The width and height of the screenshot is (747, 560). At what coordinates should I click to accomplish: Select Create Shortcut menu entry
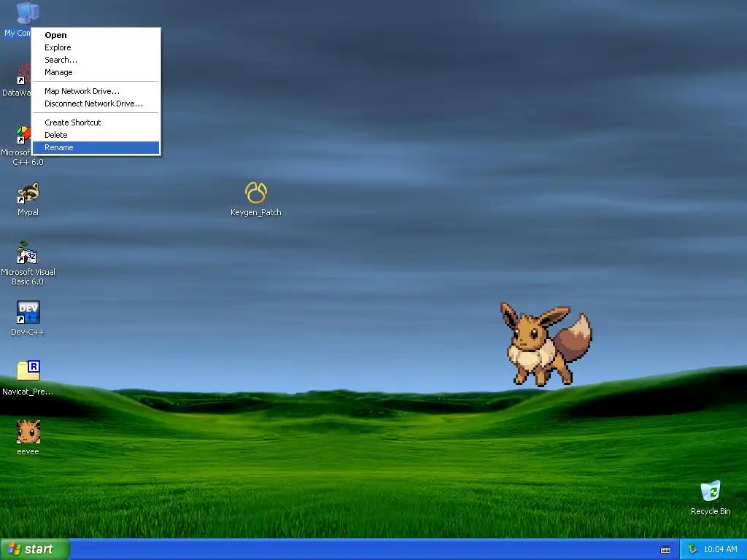click(x=96, y=122)
